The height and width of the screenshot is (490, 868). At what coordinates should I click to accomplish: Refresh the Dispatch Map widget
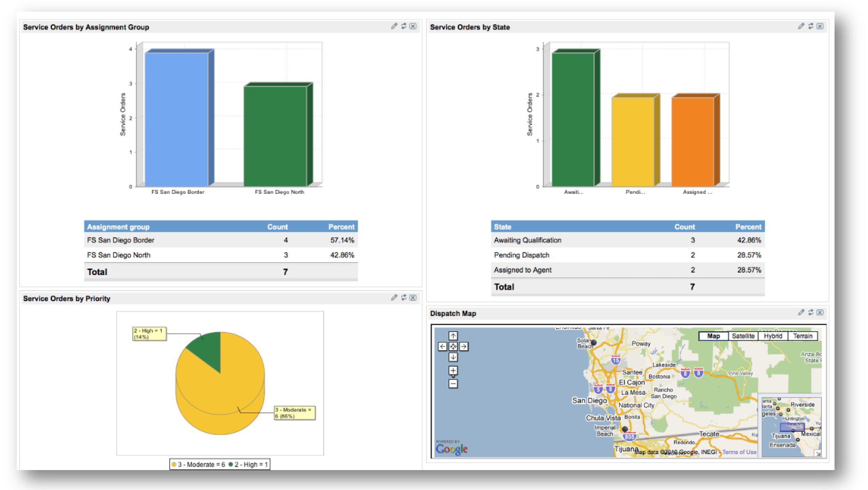click(811, 313)
